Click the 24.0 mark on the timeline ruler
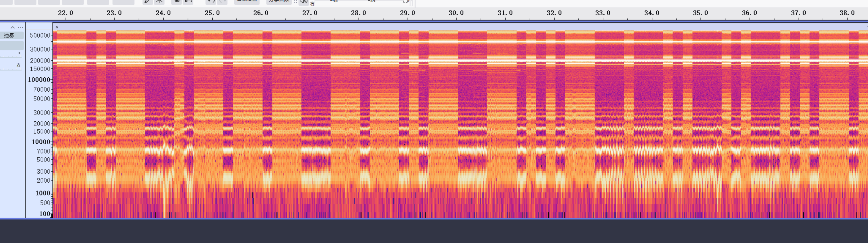The height and width of the screenshot is (243, 868). point(163,13)
